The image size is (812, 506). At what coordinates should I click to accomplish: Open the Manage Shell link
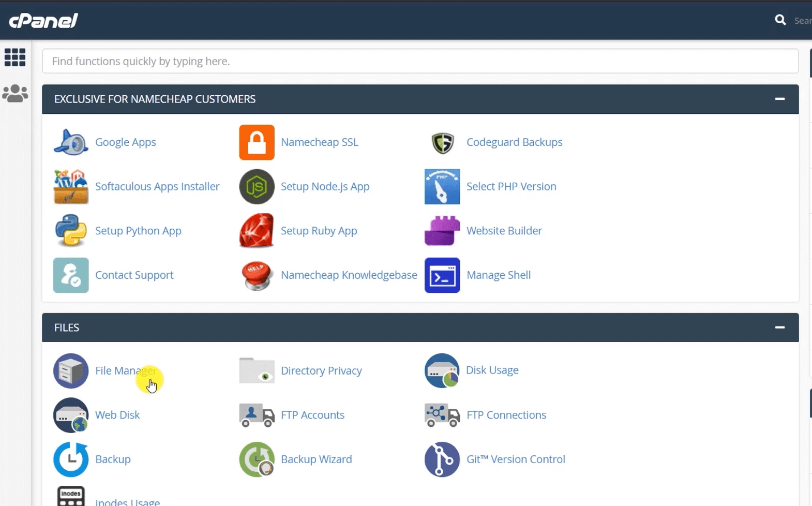coord(499,275)
